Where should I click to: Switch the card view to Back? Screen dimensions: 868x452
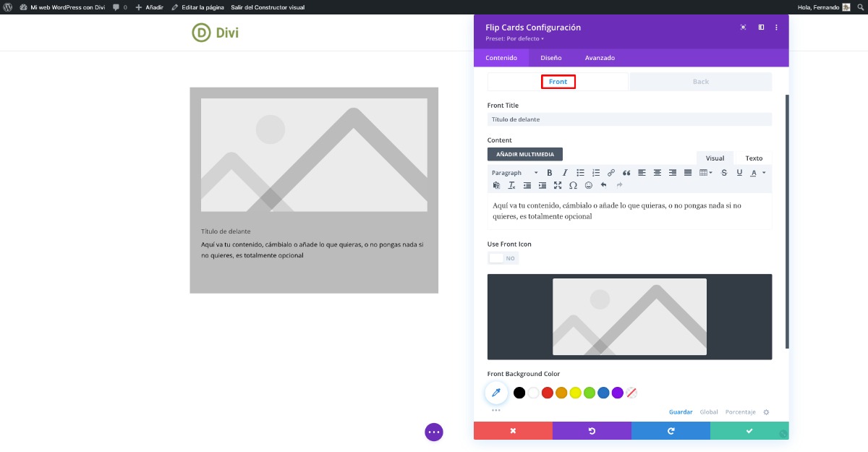(700, 82)
